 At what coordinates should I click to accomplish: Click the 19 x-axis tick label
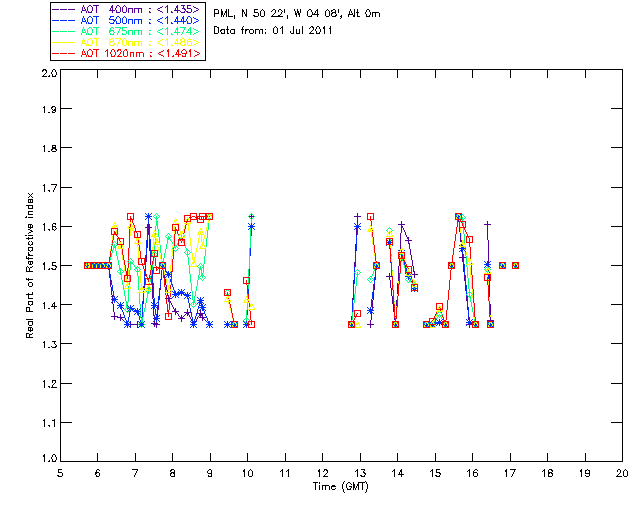point(585,473)
